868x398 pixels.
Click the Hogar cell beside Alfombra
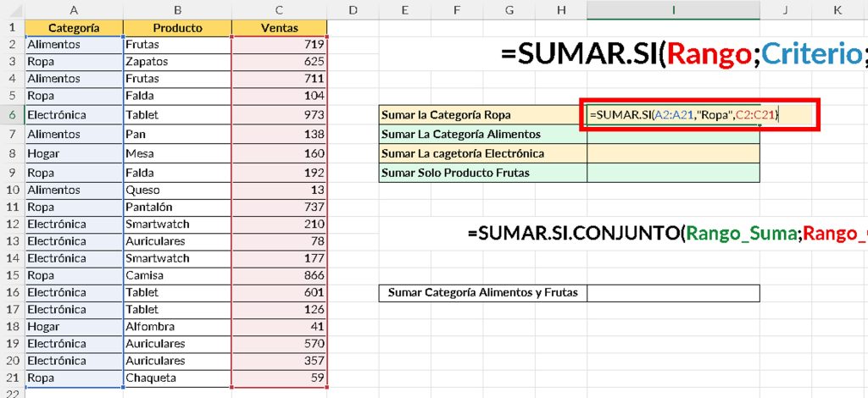coord(74,326)
